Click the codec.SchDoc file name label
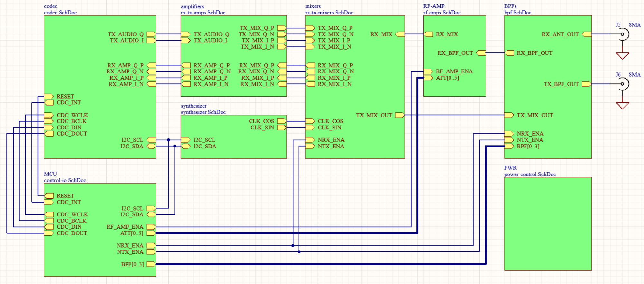 point(60,13)
